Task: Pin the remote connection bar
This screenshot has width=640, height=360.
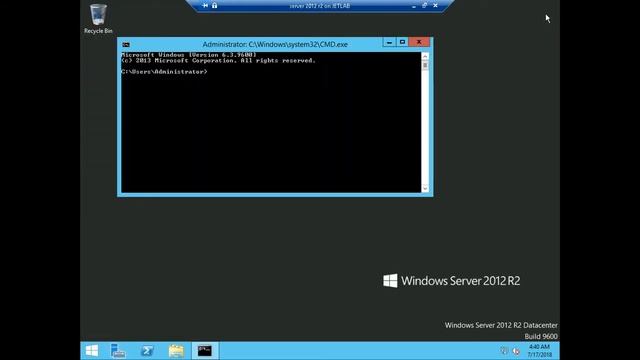Action: (205, 6)
